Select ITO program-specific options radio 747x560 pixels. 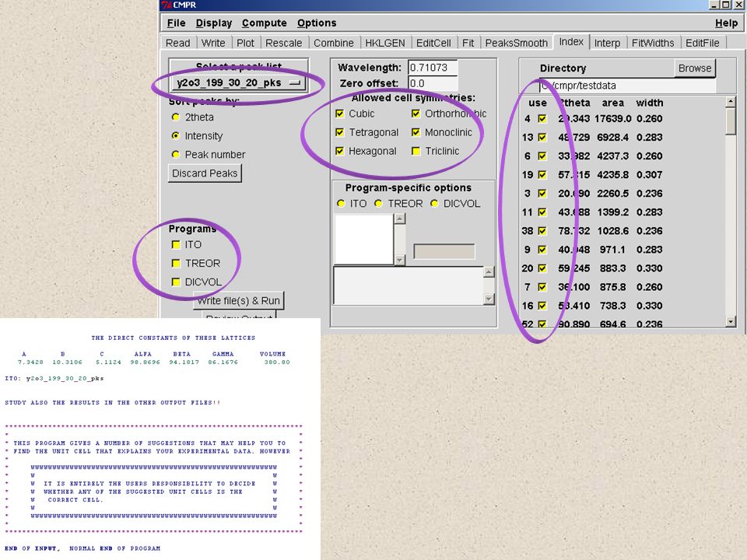pyautogui.click(x=341, y=203)
